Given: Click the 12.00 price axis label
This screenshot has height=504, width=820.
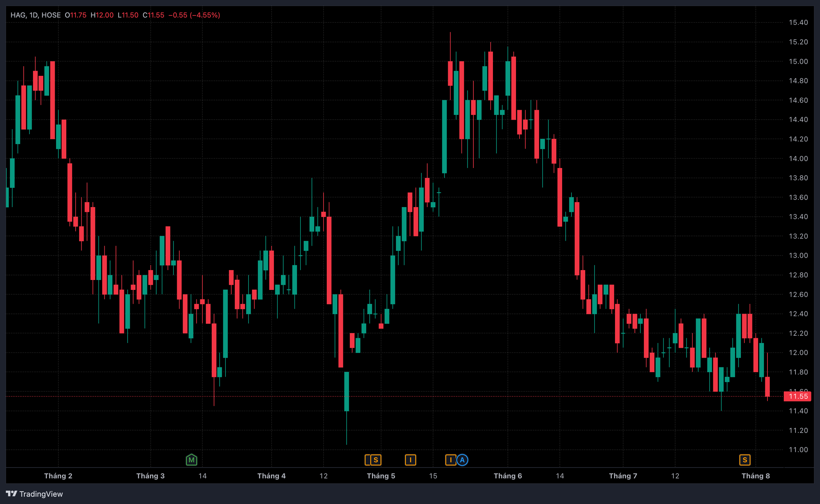Looking at the screenshot, I should [x=798, y=352].
